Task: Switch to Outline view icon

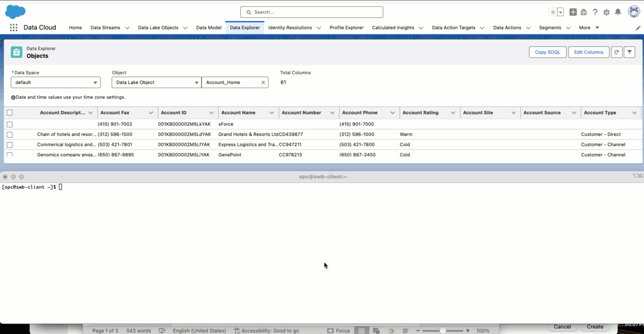Action: pos(391,330)
